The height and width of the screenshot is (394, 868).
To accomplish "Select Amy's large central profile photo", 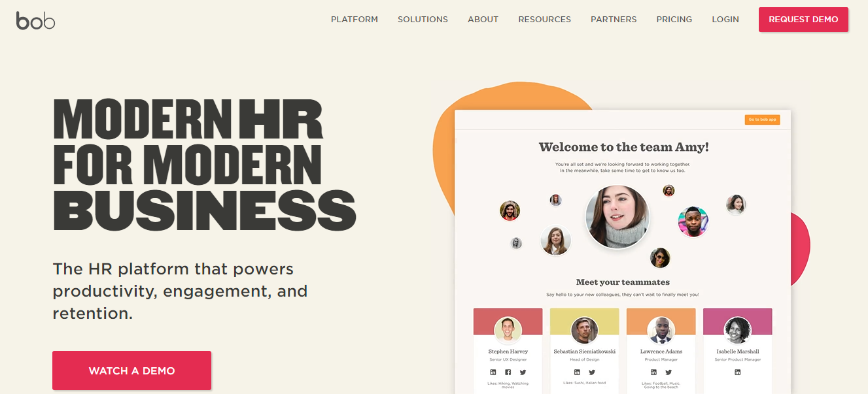I will click(617, 217).
